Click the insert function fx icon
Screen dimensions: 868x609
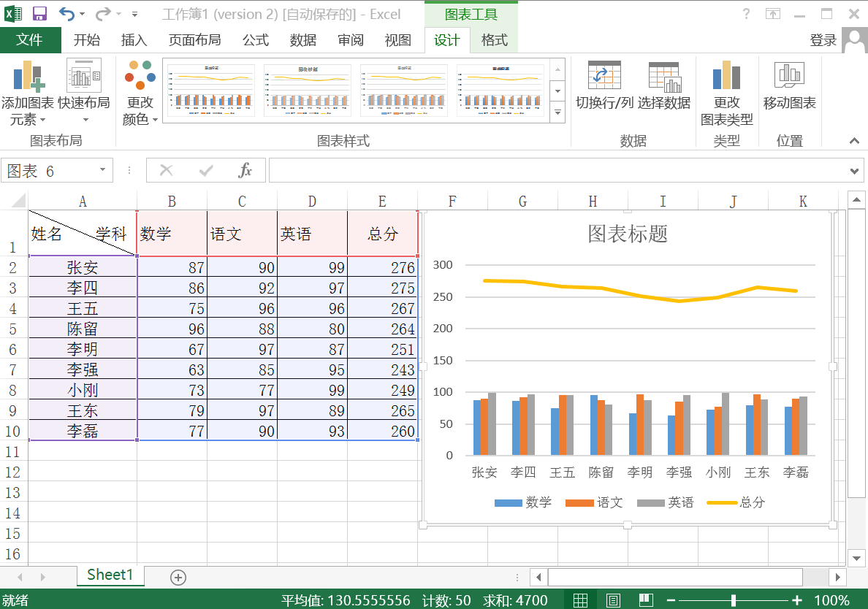pyautogui.click(x=245, y=170)
